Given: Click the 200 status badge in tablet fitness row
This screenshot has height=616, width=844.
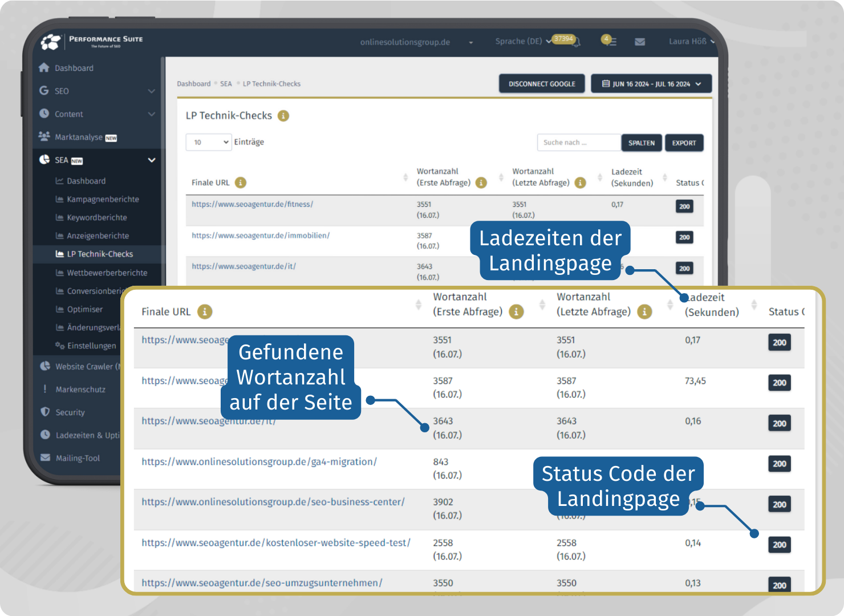Looking at the screenshot, I should coord(684,206).
